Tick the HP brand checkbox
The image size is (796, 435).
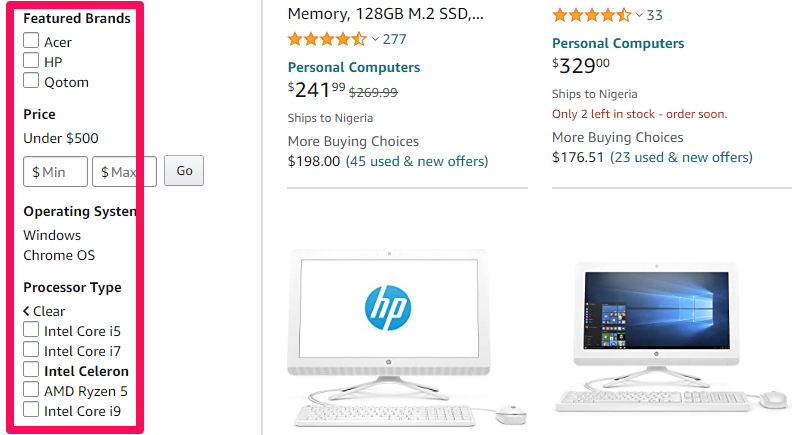(31, 61)
